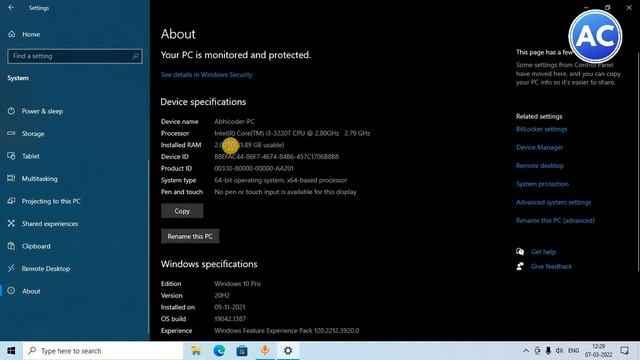The height and width of the screenshot is (360, 640).
Task: Click the Installed on 09-11-2021 value
Action: 230,307
